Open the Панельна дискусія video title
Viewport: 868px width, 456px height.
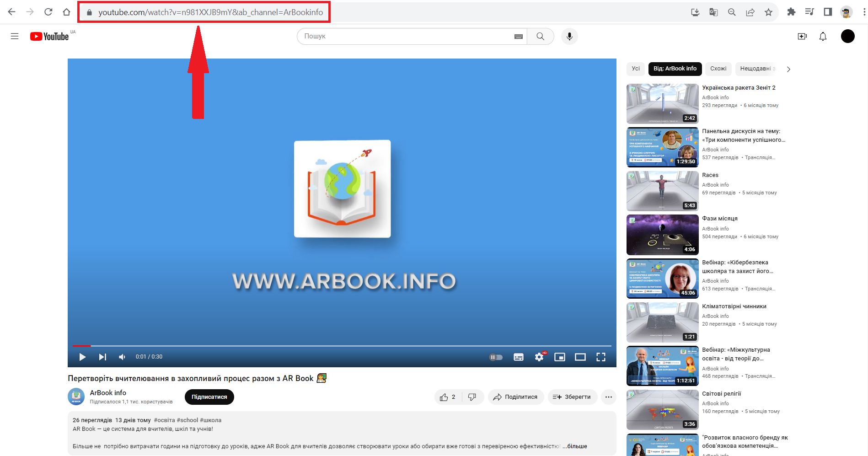tap(744, 135)
